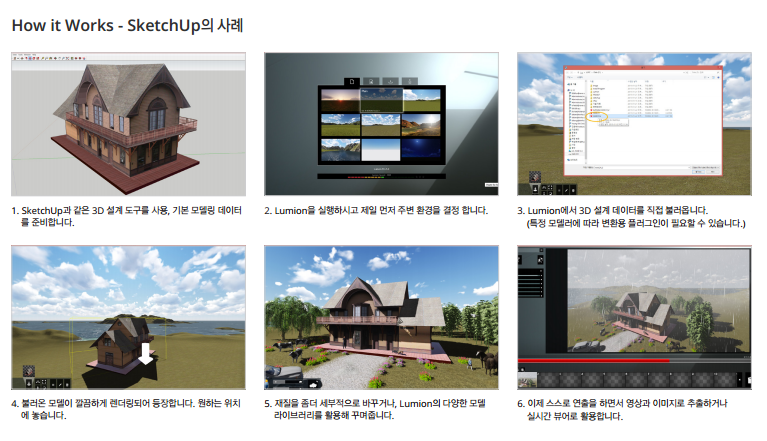
Task: Select the load scene arrow tab in Lumion
Action: [x=390, y=81]
